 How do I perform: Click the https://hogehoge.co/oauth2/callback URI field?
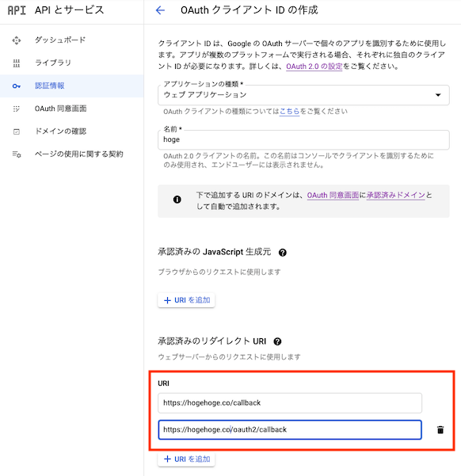coord(290,429)
